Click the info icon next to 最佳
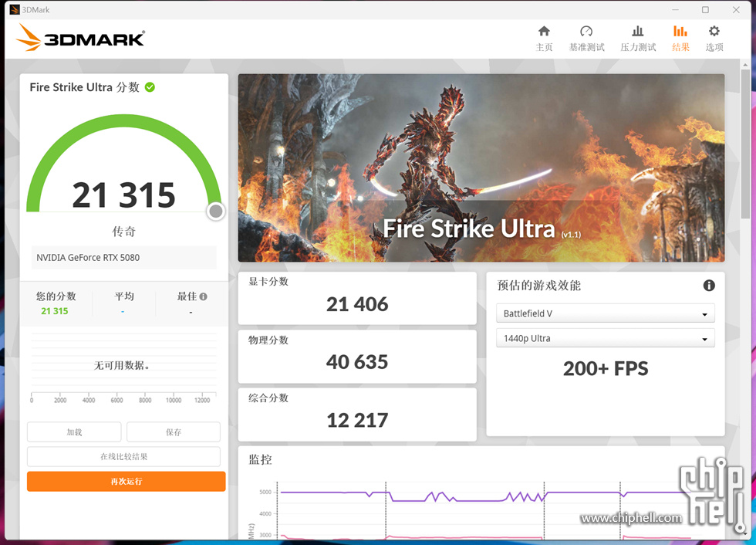The width and height of the screenshot is (756, 545). (204, 296)
